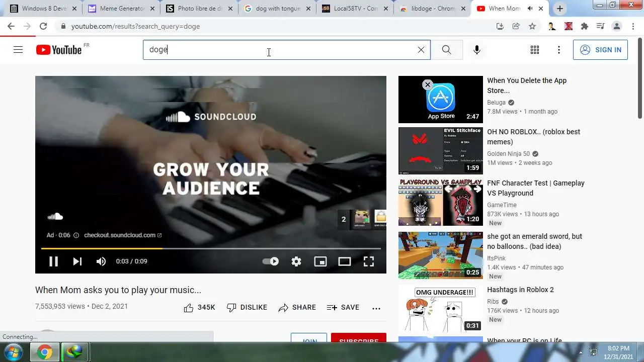Screen dimensions: 644x362
Task: Open YouTube settings three-dot menu
Action: coord(559,50)
